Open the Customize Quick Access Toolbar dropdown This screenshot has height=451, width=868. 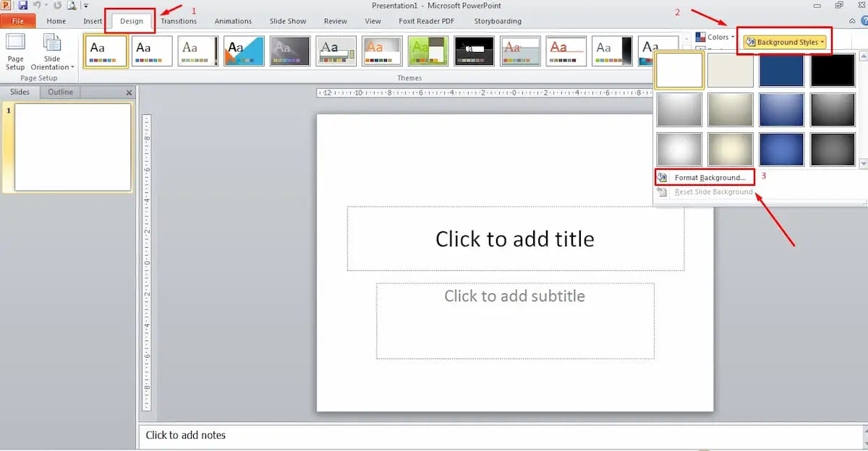click(x=86, y=5)
